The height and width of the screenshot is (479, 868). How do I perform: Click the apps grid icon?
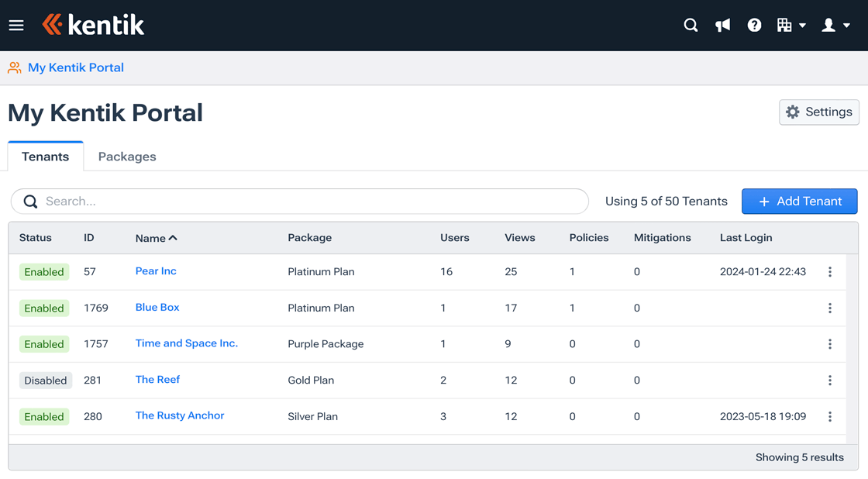(786, 24)
